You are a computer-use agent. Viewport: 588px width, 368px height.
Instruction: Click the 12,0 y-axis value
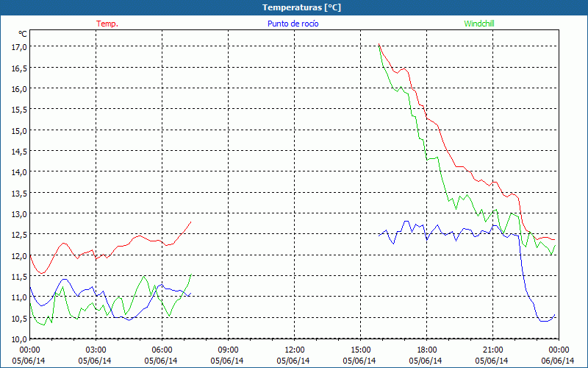tap(20, 255)
